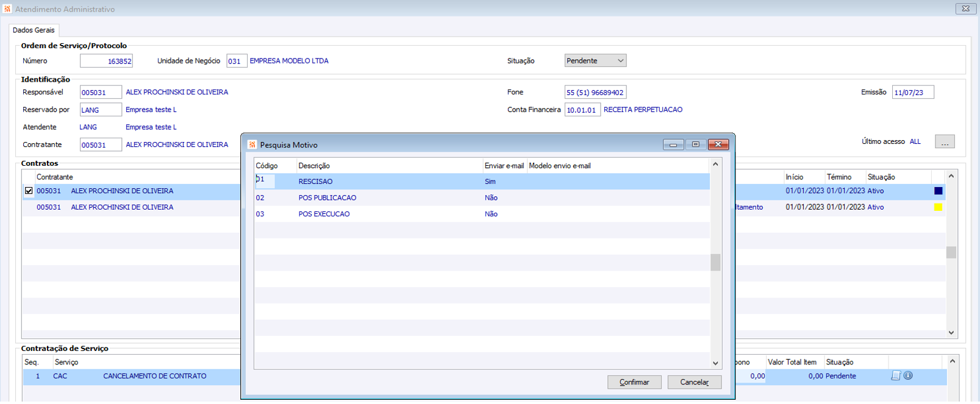This screenshot has width=980, height=404.
Task: Click Ativo status of first contract
Action: point(876,191)
